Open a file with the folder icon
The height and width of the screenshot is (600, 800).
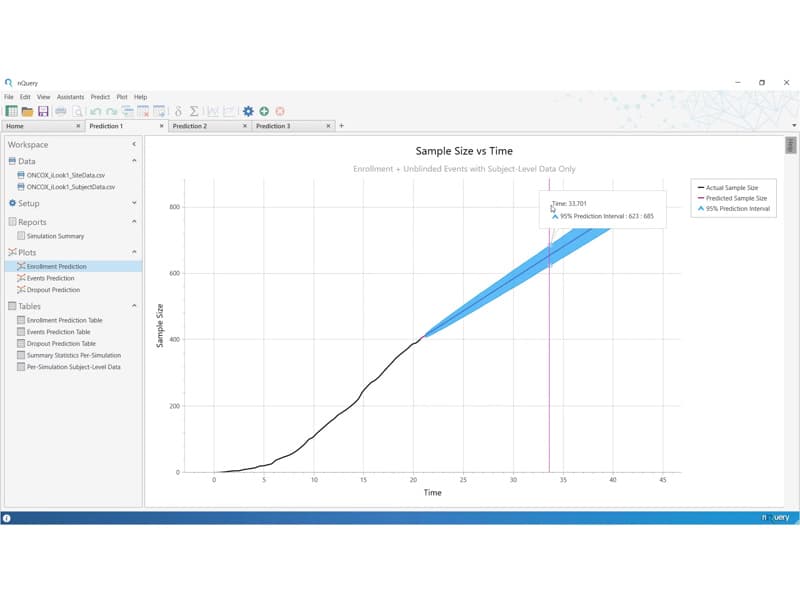27,111
